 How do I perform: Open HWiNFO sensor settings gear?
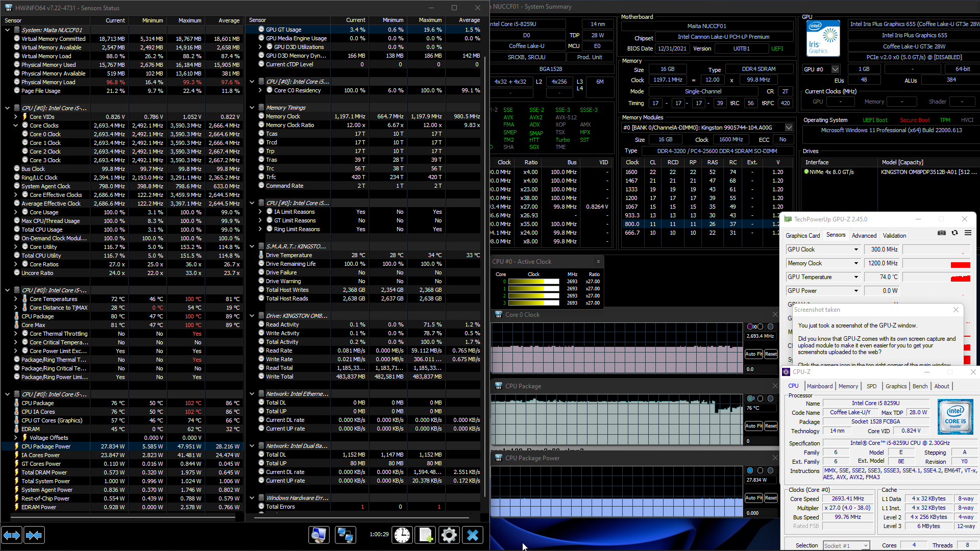tap(449, 535)
